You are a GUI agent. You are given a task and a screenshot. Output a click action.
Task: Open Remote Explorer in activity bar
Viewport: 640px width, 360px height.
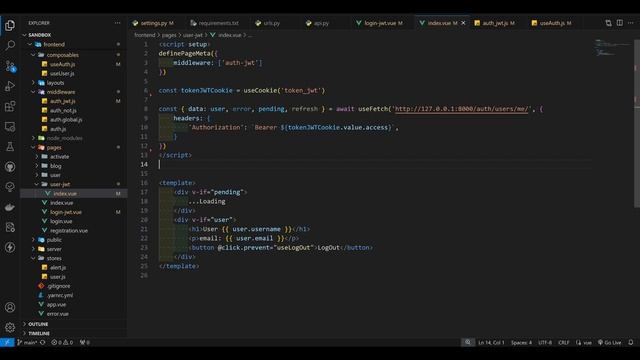[10, 127]
